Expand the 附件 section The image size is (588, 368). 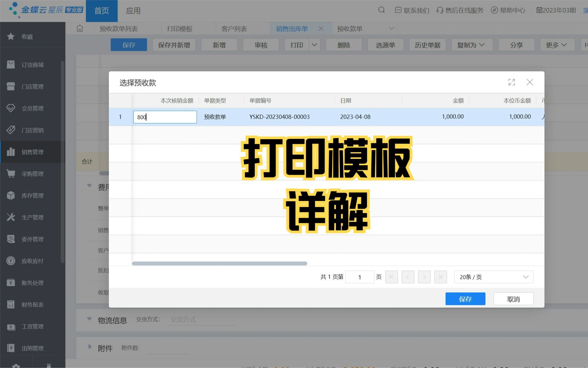point(90,347)
